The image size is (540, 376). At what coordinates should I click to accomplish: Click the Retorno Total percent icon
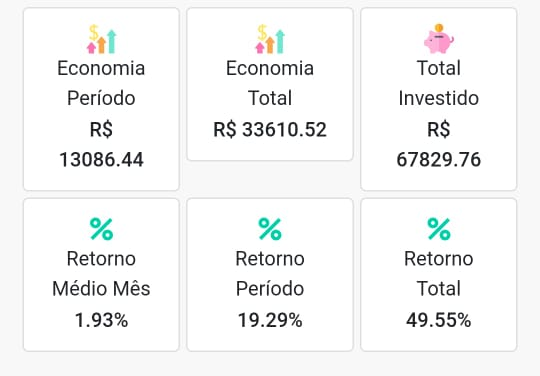pos(439,229)
